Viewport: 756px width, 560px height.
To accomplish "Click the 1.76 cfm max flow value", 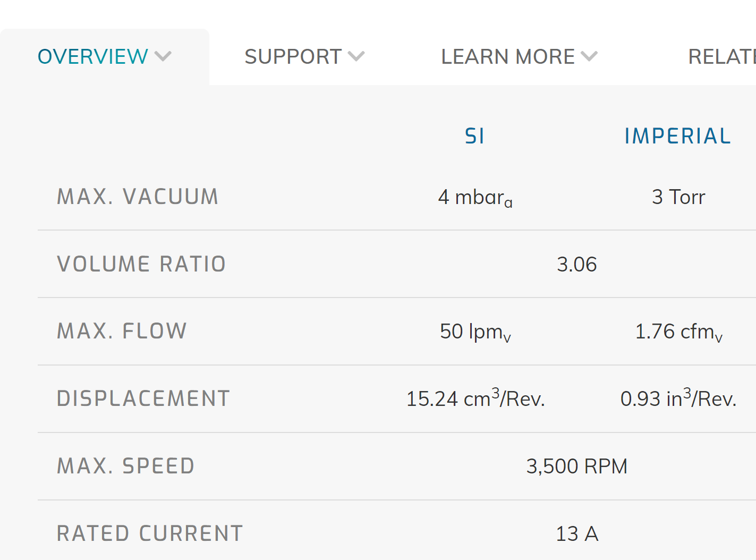I will [x=679, y=332].
